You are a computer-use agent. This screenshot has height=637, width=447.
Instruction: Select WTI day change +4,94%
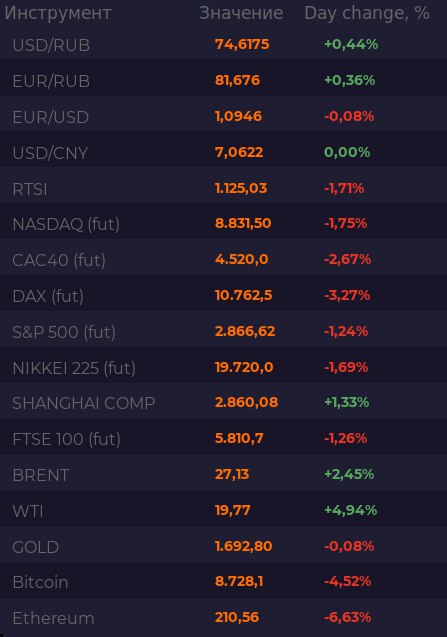click(351, 510)
